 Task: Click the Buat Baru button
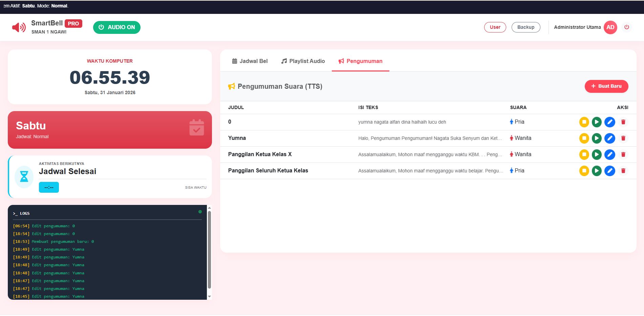coord(606,86)
